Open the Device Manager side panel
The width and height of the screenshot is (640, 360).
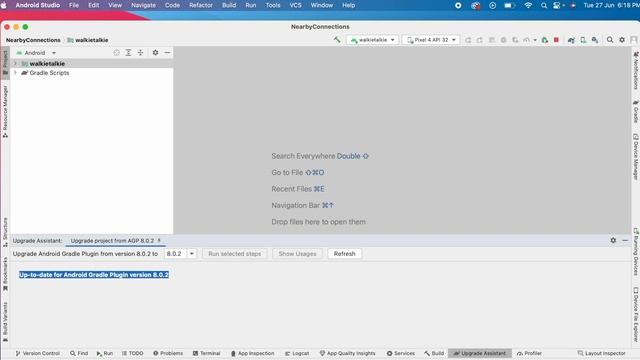(x=636, y=157)
